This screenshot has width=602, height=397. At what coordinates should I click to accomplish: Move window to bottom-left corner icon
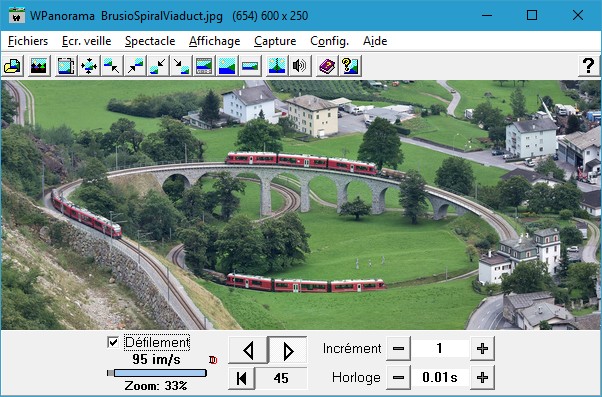pyautogui.click(x=158, y=66)
